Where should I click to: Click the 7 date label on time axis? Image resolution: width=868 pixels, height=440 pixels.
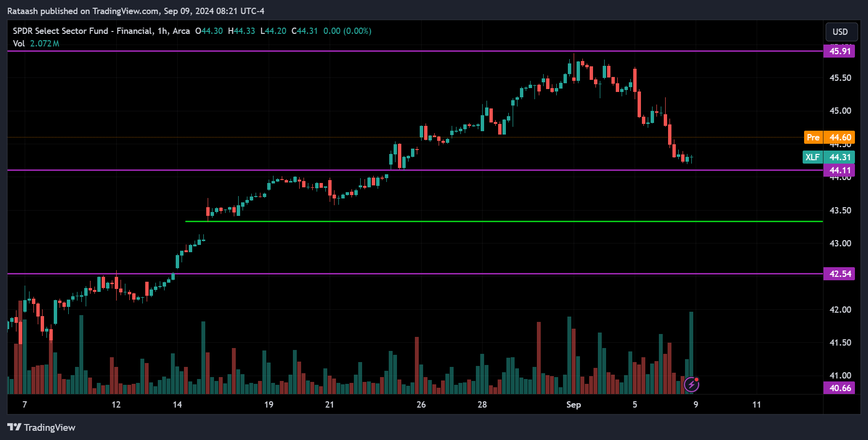[x=25, y=405]
